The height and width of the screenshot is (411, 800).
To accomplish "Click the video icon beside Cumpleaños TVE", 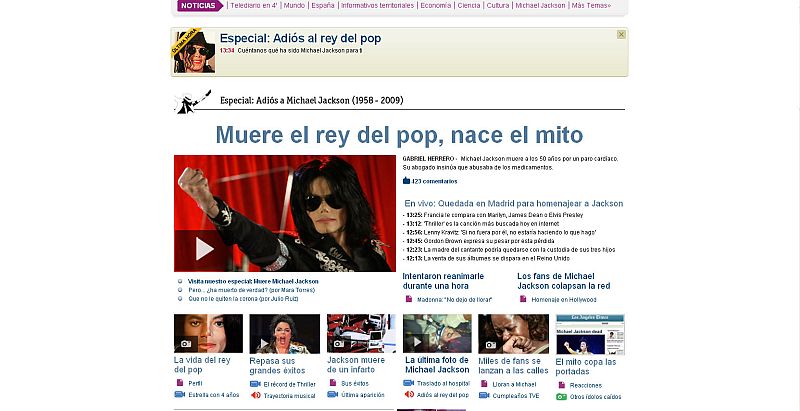I will click(x=484, y=396).
